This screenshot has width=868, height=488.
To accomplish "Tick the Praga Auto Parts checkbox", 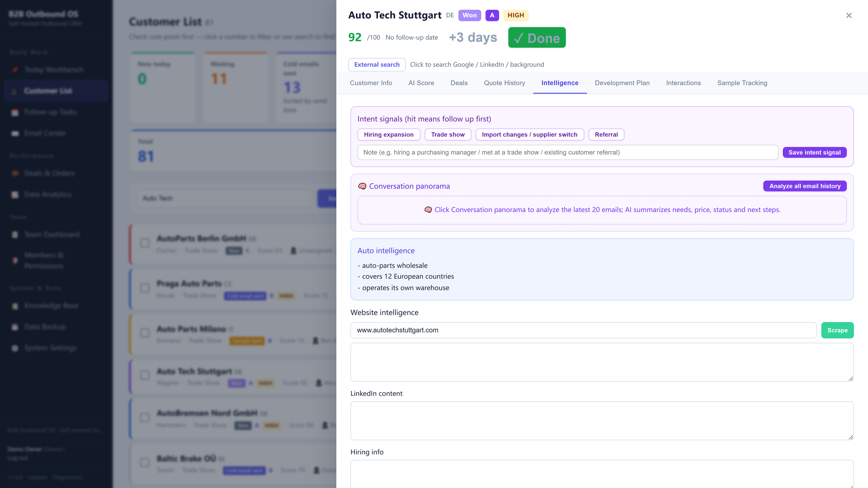I will tap(145, 288).
